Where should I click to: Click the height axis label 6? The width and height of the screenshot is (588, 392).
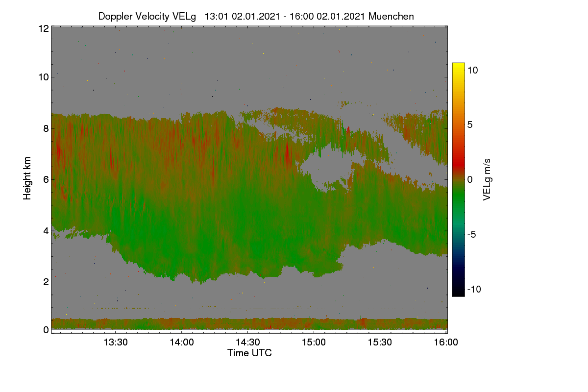pos(46,179)
